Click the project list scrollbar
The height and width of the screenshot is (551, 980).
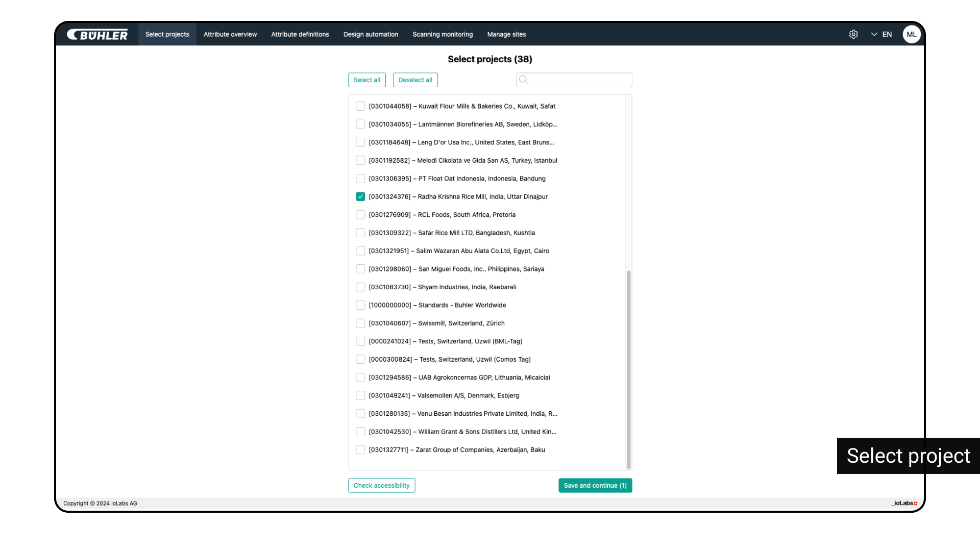pos(628,369)
